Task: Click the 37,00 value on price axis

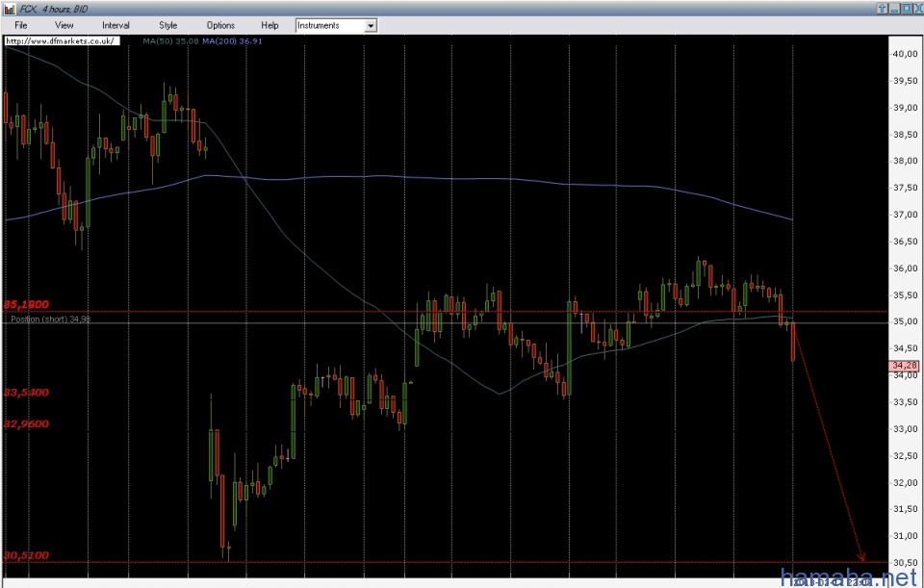Action: pyautogui.click(x=905, y=215)
